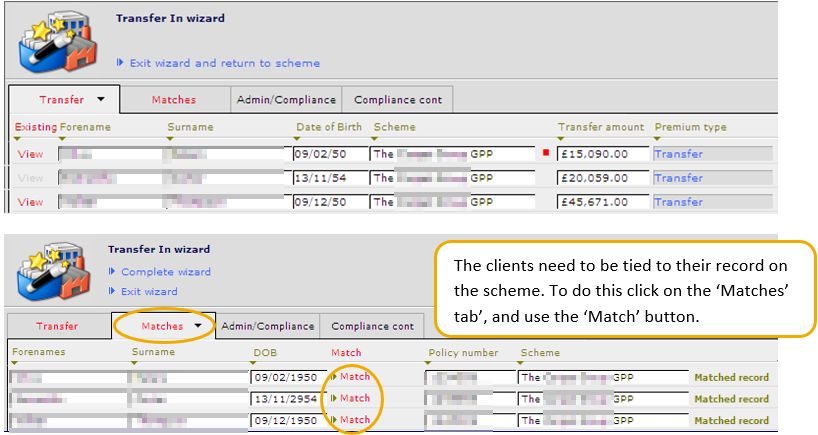
Task: Click the upper Transfer In wizard icon
Action: 57,43
